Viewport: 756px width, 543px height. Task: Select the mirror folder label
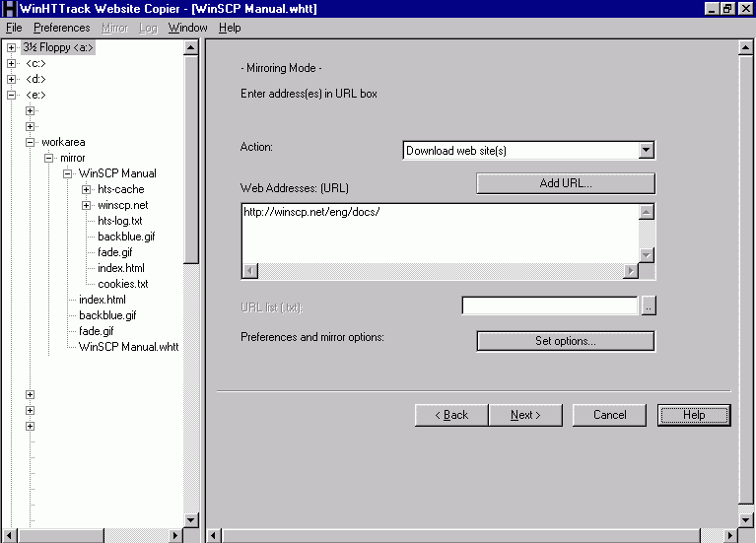pos(73,159)
